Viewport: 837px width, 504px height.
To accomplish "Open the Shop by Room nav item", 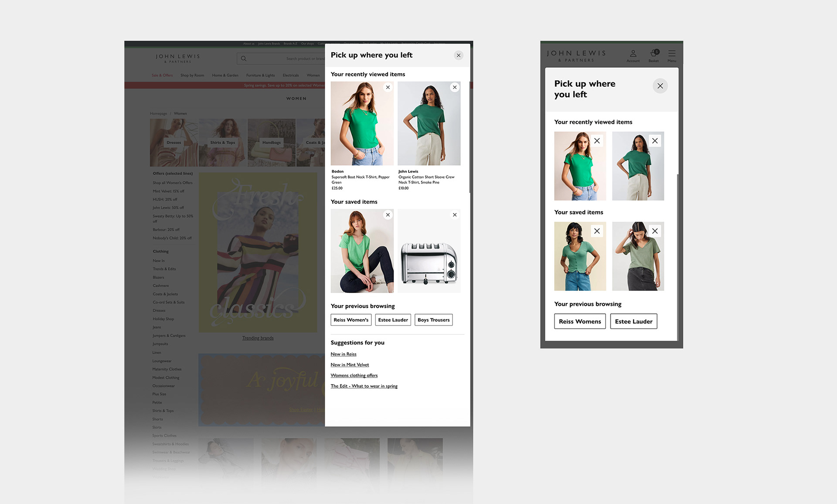I will pyautogui.click(x=192, y=75).
